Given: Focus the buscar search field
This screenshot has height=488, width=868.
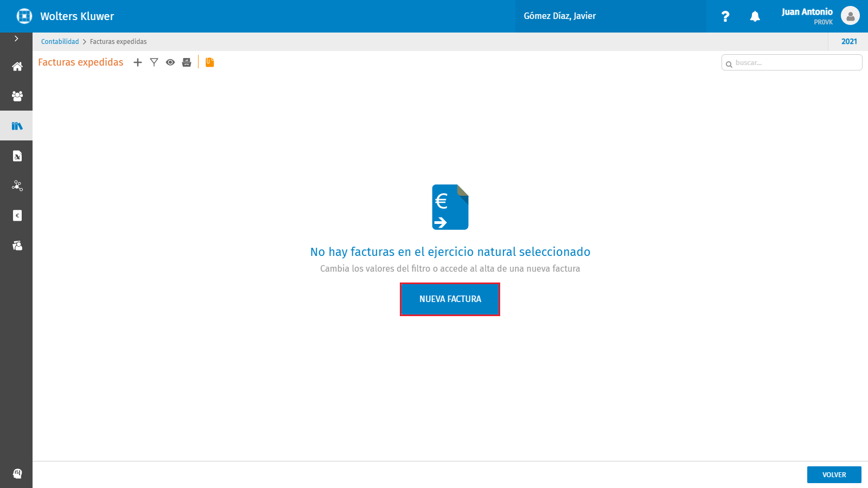Looking at the screenshot, I should pos(792,63).
